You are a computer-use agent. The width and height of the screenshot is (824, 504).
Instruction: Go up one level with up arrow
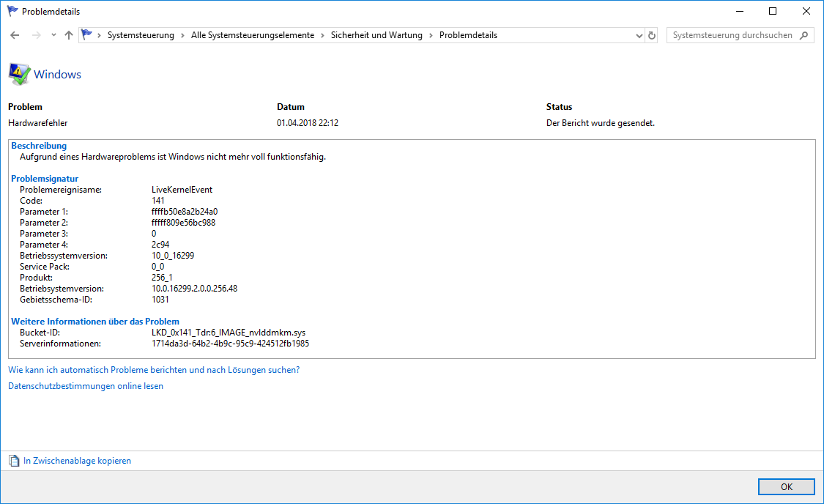(x=69, y=35)
